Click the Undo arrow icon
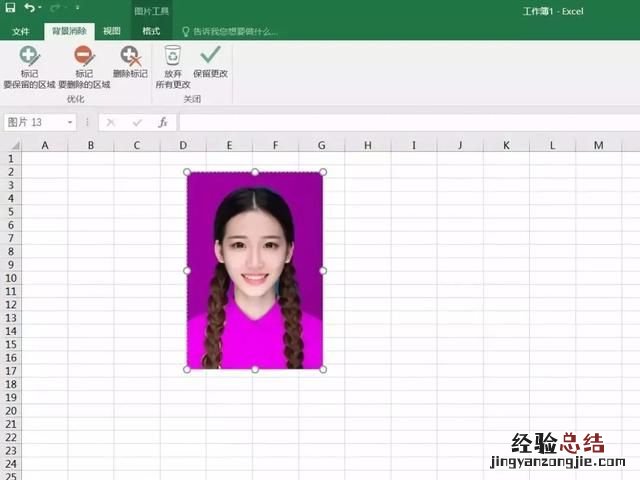The height and width of the screenshot is (480, 640). 30,8
